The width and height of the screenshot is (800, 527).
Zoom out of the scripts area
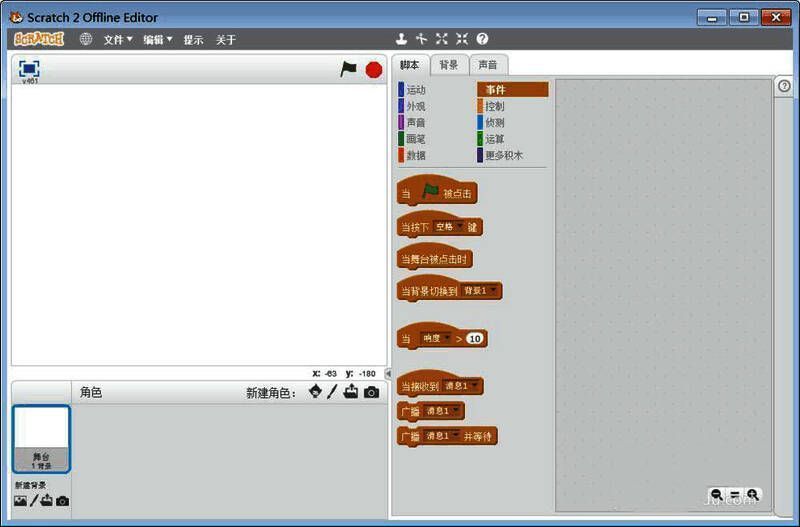coord(717,494)
